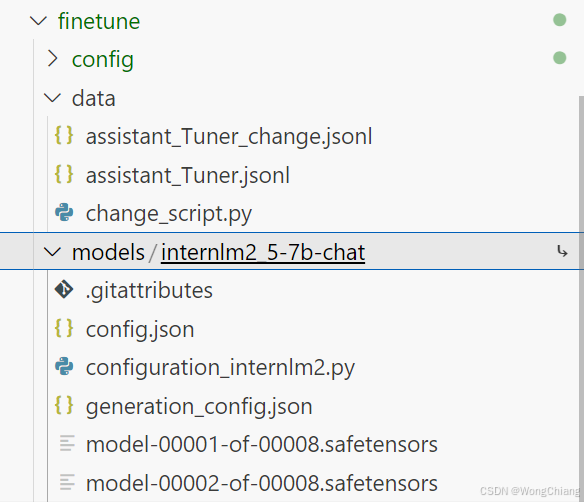
Task: Click text file icon of model-00002-of-00008.safetensors
Action: (x=67, y=482)
